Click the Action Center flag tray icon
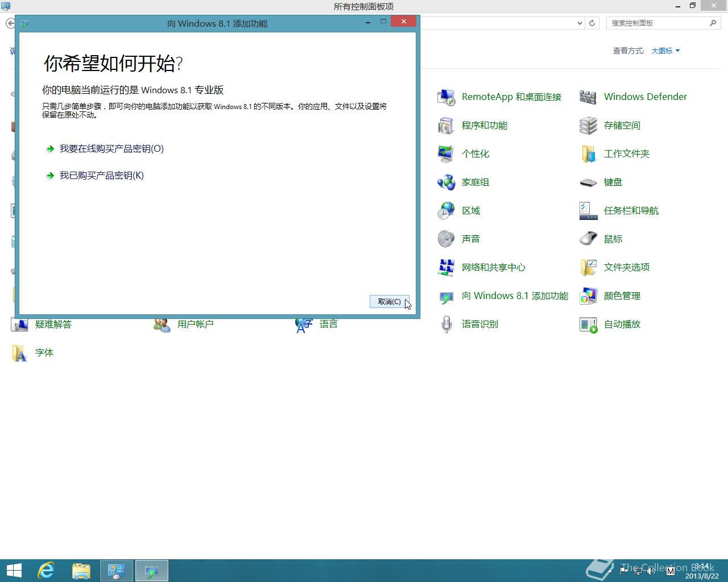The image size is (728, 582). click(x=624, y=571)
